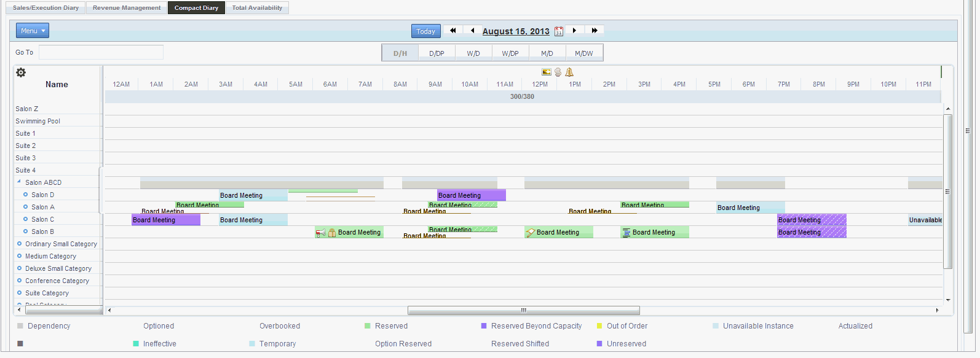Click notes icon on 3PM Salon B booking
Viewport: 980px width, 358px height.
point(626,233)
